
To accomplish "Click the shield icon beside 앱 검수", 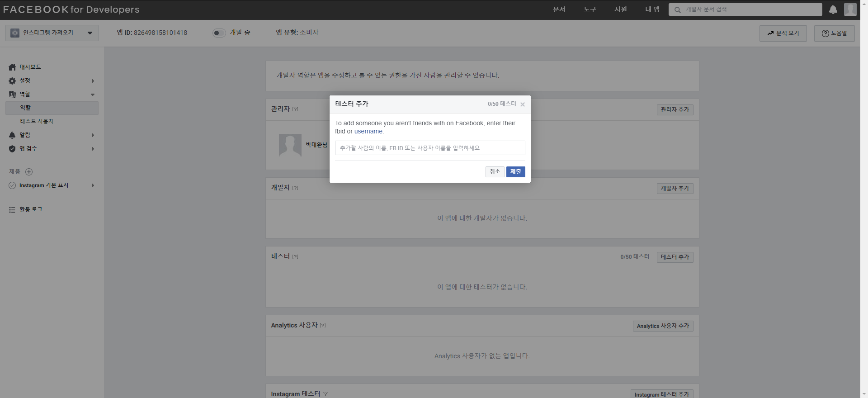I will 12,148.
